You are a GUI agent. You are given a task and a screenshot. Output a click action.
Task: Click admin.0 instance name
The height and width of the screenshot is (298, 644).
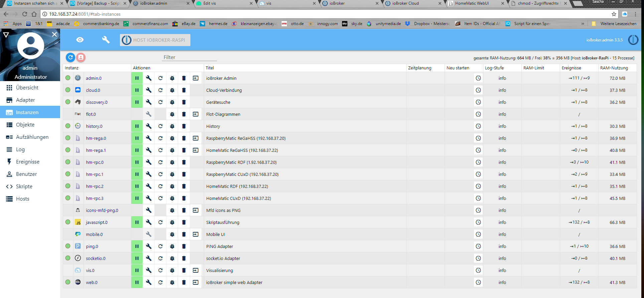[94, 78]
